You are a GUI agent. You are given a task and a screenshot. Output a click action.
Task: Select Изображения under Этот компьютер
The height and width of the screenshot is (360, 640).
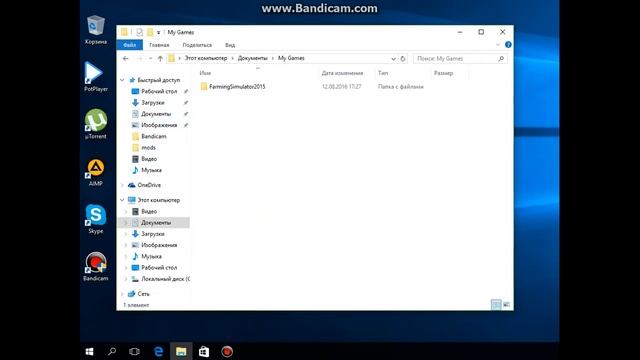tap(159, 245)
